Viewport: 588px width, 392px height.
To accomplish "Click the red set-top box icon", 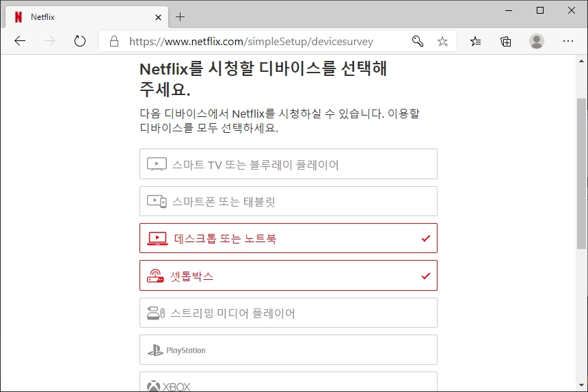I will (155, 276).
